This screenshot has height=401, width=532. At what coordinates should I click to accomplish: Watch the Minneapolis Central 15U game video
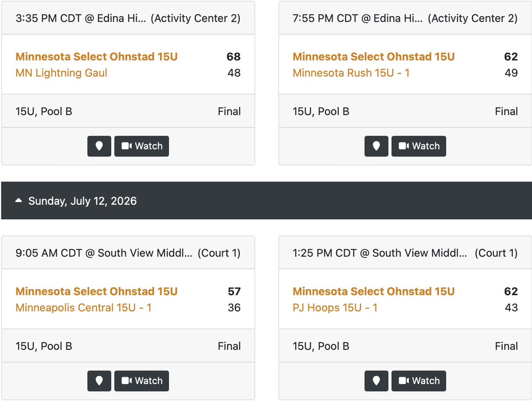point(141,381)
